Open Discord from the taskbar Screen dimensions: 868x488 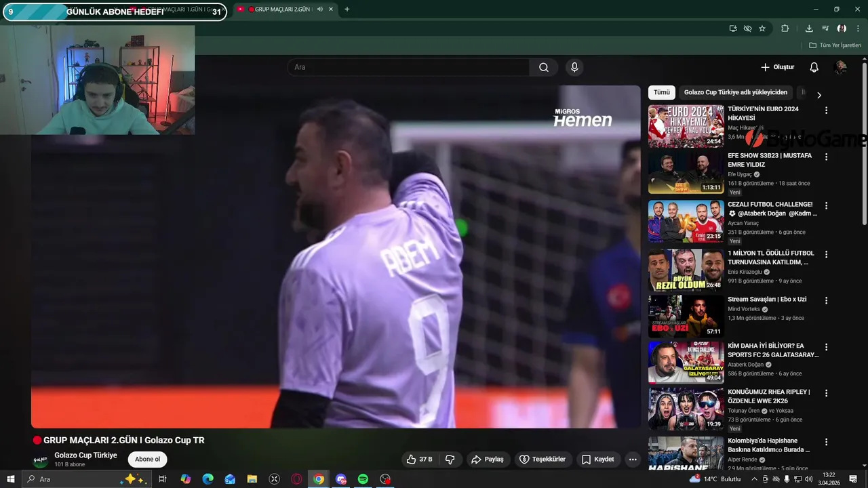[340, 479]
